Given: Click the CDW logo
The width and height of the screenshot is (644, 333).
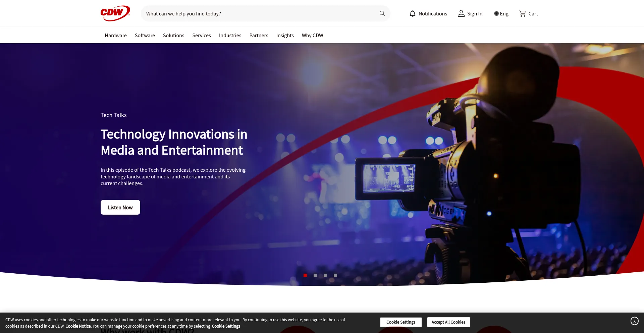Looking at the screenshot, I should coord(115,13).
